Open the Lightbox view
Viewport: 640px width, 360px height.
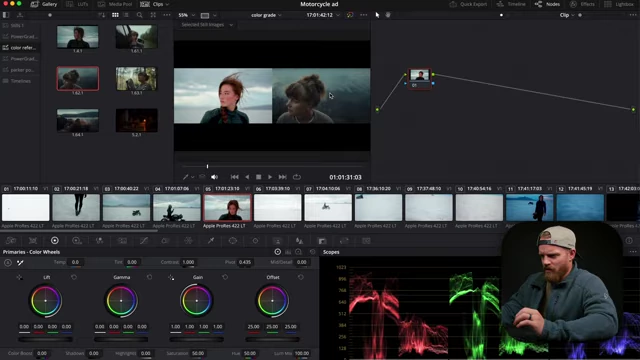(x=619, y=4)
